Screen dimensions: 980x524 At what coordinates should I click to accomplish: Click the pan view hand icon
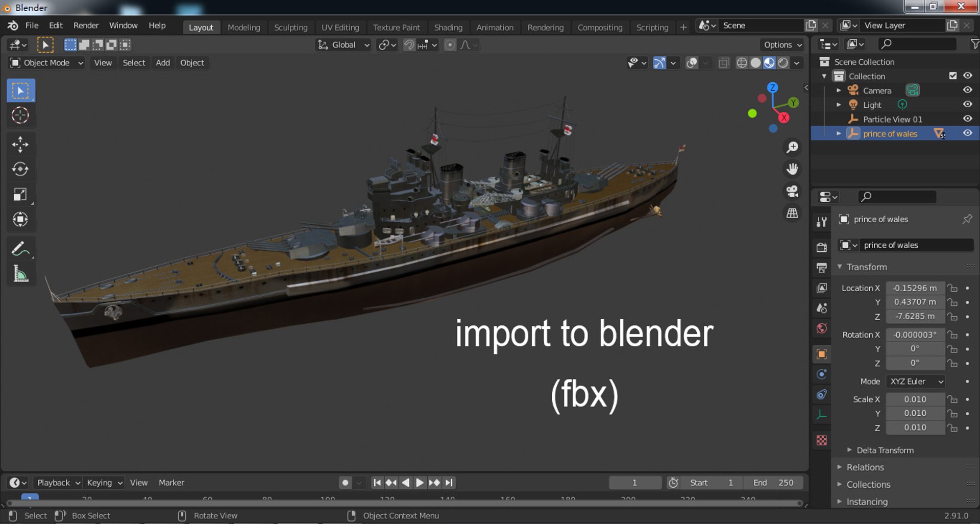click(x=792, y=169)
